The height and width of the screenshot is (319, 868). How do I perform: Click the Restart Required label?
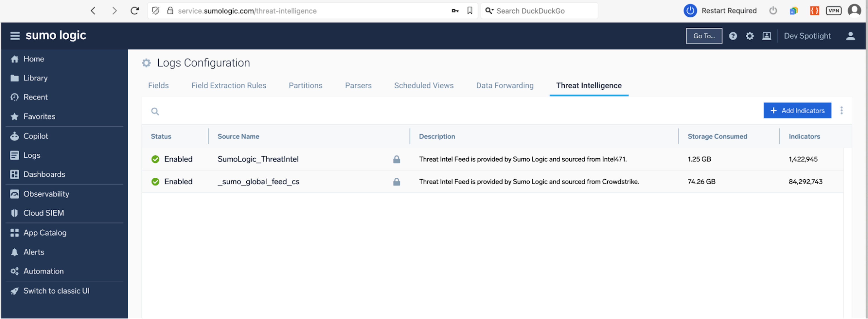click(729, 11)
